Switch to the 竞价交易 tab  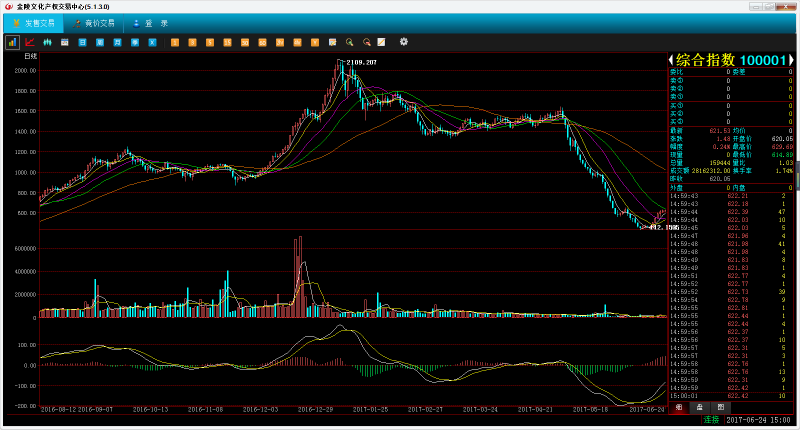pyautogui.click(x=93, y=23)
